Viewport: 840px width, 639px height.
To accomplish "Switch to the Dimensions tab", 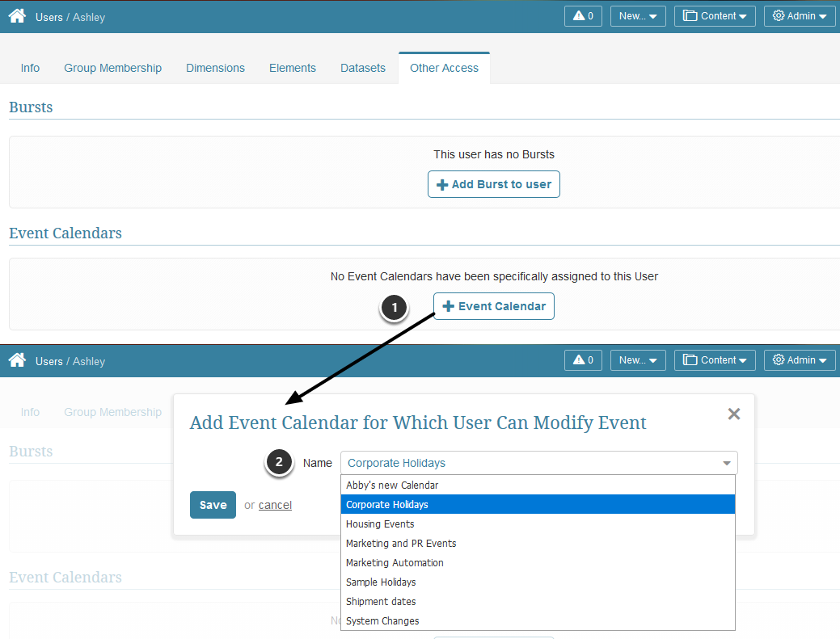I will point(215,68).
